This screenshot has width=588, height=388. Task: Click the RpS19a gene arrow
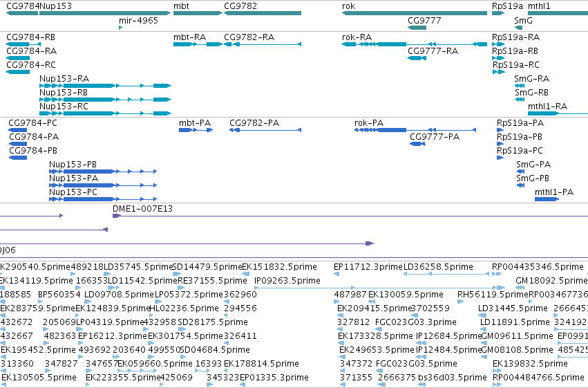point(498,13)
